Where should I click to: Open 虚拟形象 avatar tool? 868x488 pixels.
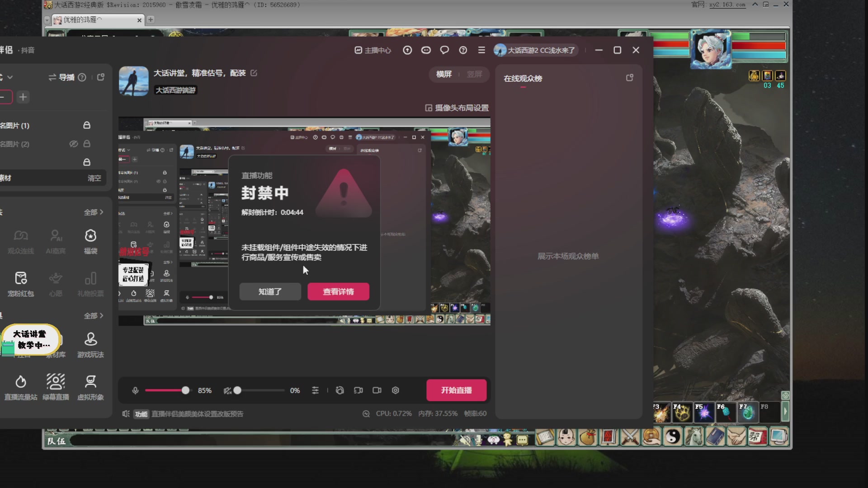pos(90,388)
